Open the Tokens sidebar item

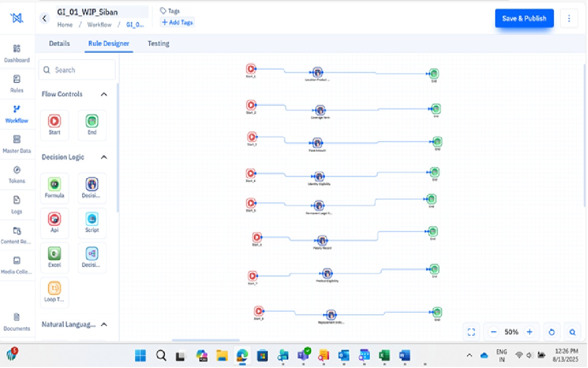pyautogui.click(x=16, y=175)
